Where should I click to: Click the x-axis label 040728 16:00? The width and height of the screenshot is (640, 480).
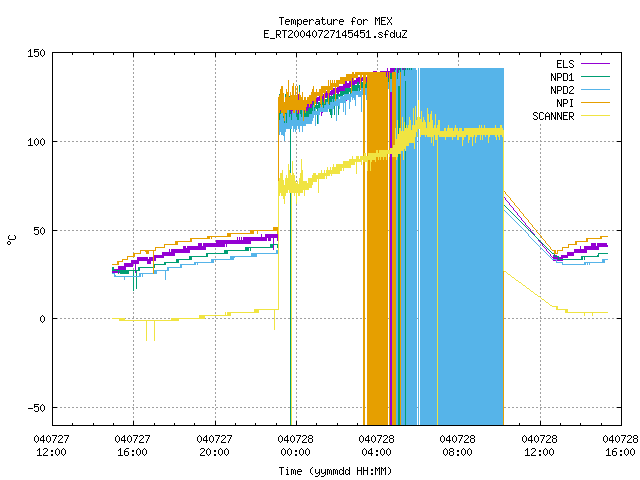point(620,446)
